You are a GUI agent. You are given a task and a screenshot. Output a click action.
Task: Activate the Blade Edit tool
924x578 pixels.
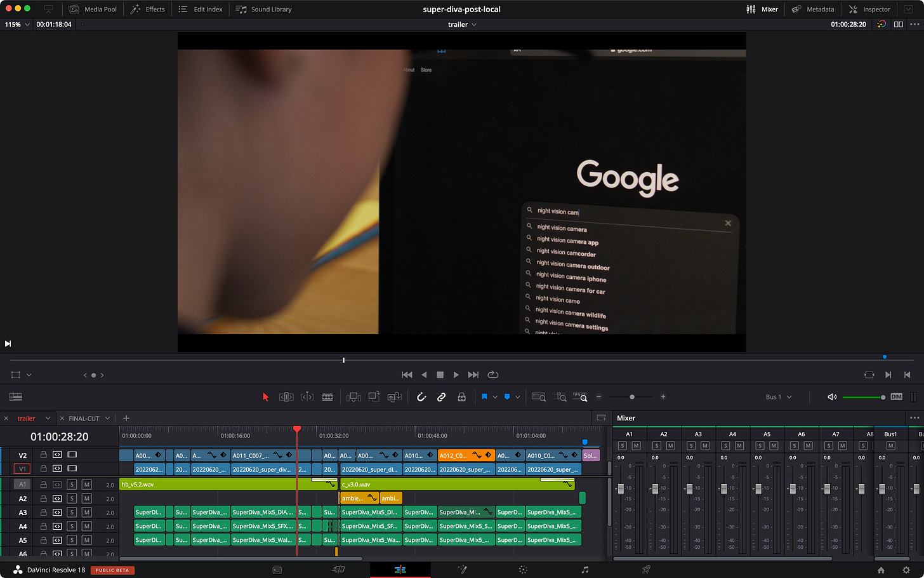click(x=327, y=397)
